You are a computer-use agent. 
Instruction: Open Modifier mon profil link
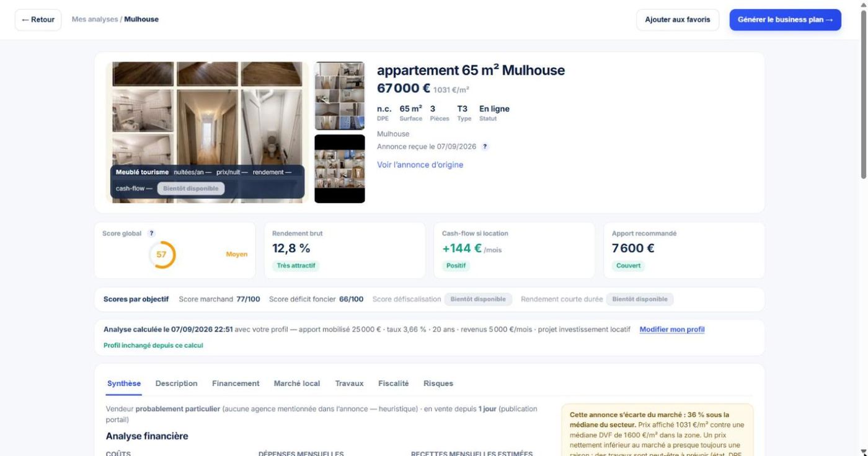[672, 330]
